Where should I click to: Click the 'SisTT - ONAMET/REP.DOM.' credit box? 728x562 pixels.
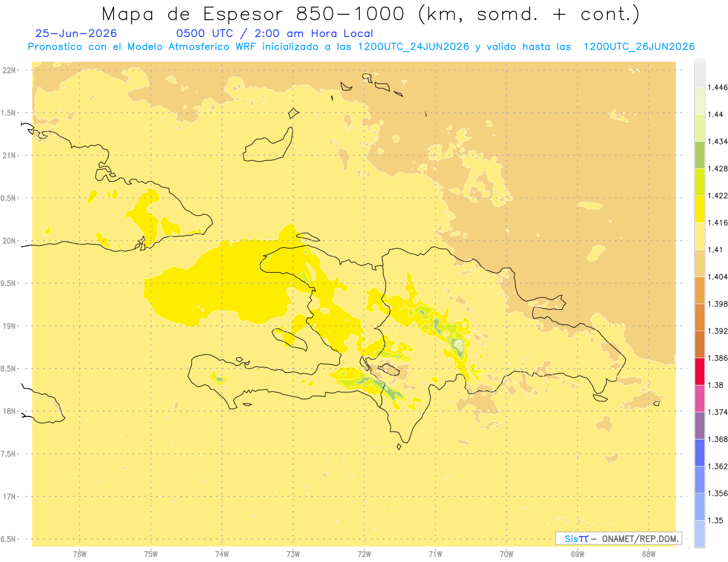click(x=618, y=538)
